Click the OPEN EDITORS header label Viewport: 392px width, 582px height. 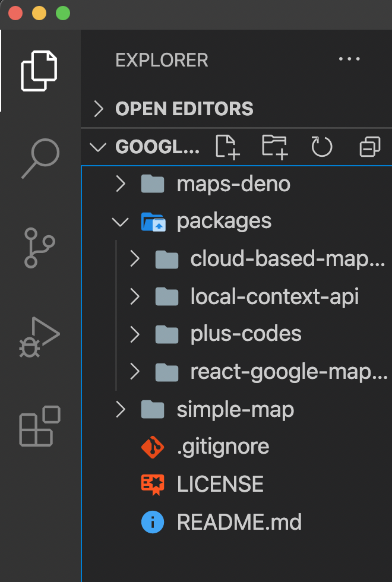coord(184,109)
